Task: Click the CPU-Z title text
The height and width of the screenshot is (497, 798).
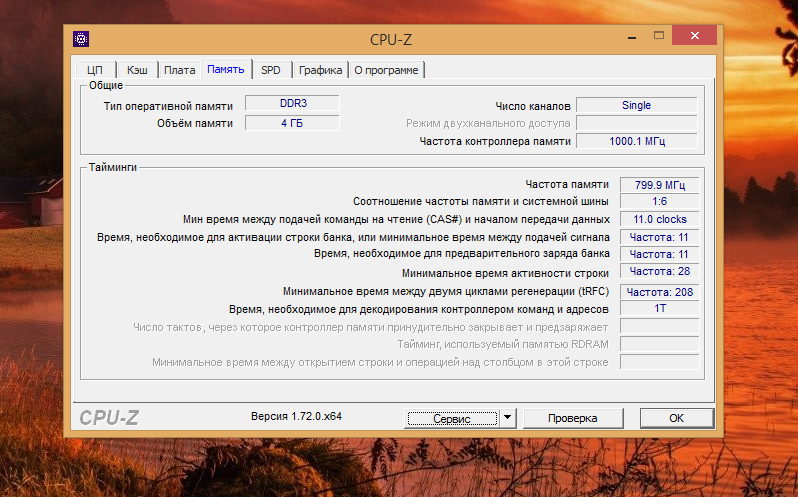Action: (390, 40)
